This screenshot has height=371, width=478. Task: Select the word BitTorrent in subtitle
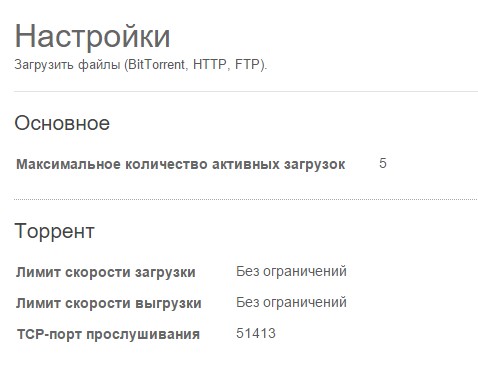[x=156, y=64]
